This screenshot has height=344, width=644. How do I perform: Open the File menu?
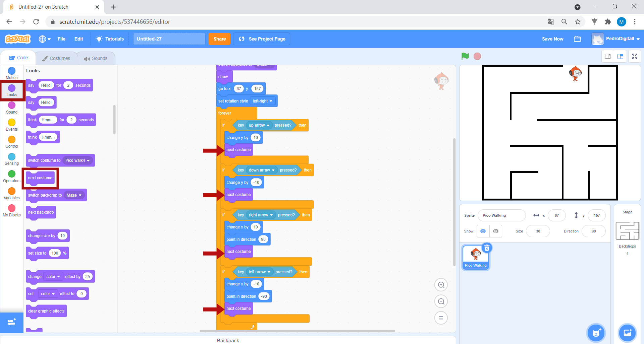coord(61,39)
